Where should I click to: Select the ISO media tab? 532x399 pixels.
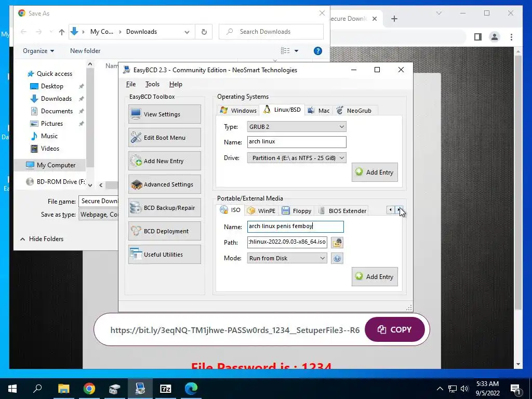tap(230, 210)
